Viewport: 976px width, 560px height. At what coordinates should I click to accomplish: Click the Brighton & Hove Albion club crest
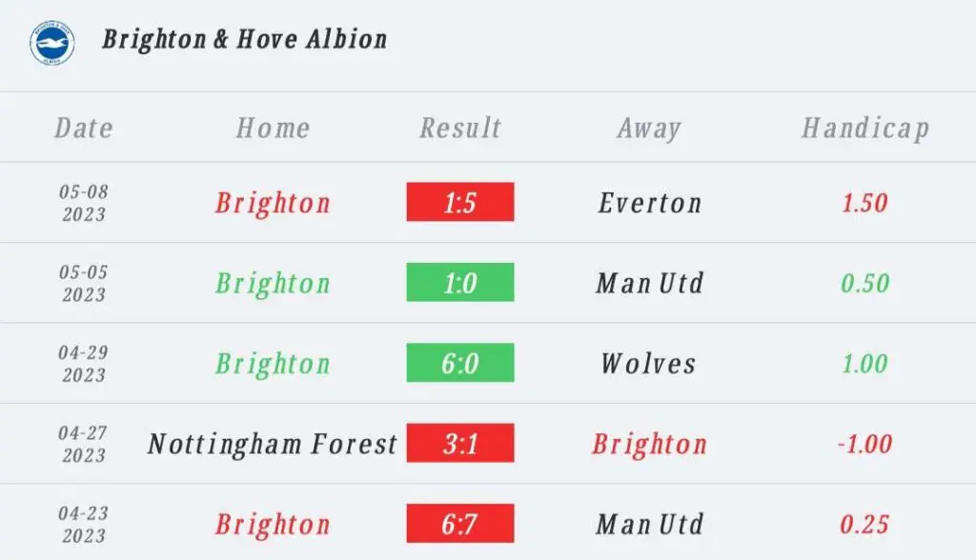(52, 42)
